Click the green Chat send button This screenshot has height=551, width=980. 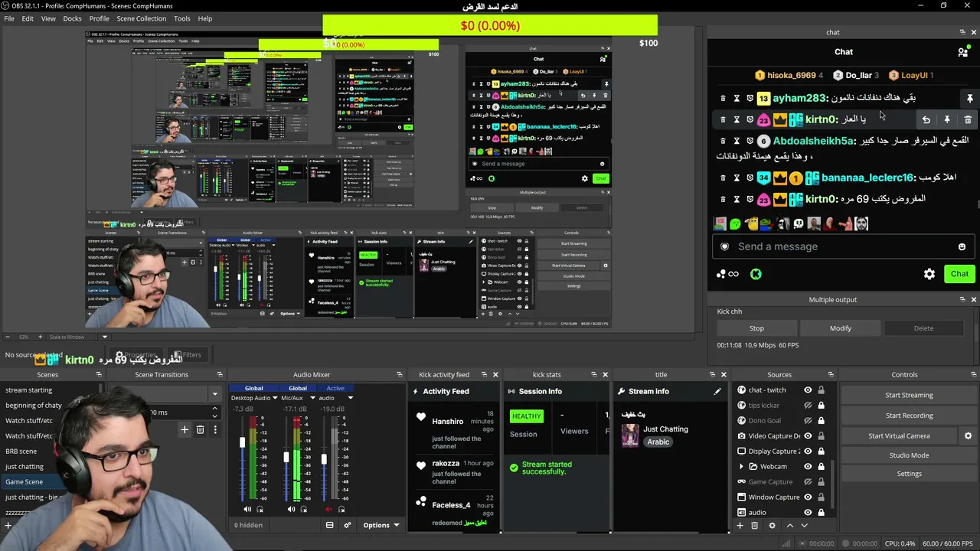click(959, 274)
